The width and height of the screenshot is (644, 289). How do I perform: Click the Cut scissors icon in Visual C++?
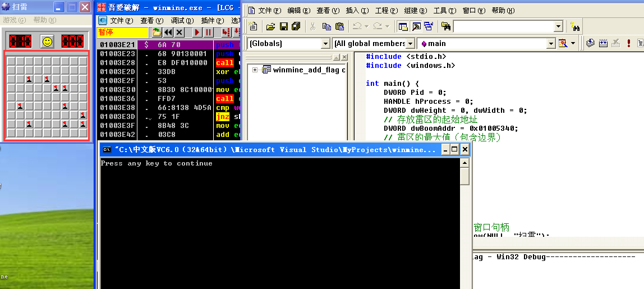click(x=312, y=26)
